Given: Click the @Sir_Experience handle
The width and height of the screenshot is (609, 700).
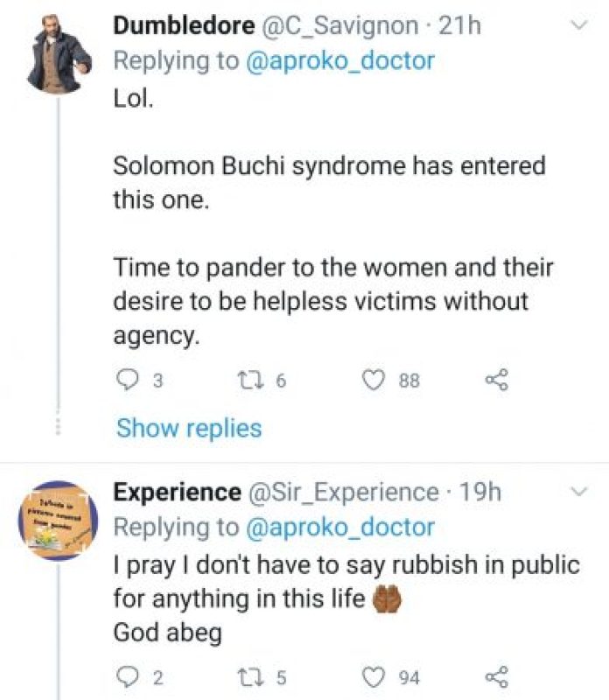Looking at the screenshot, I should click(x=347, y=493).
